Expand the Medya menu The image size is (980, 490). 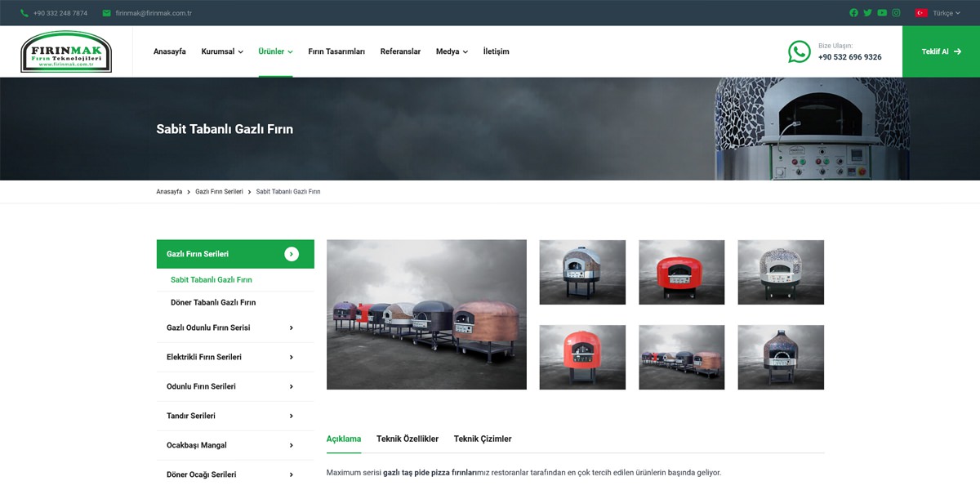(x=452, y=51)
